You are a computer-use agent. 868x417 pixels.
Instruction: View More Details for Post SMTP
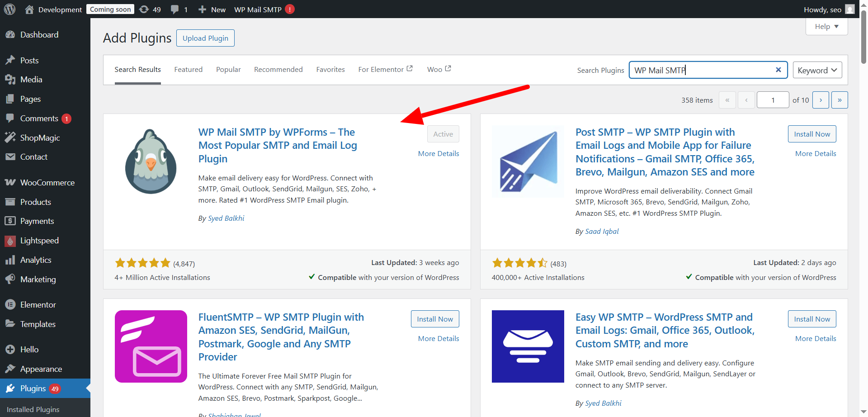(816, 154)
